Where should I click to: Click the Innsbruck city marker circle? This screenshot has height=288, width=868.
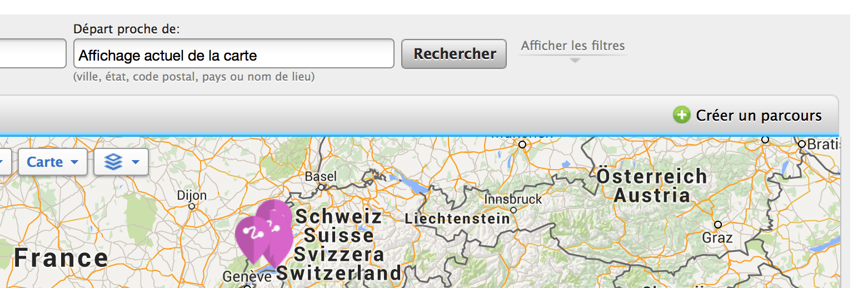click(x=513, y=210)
